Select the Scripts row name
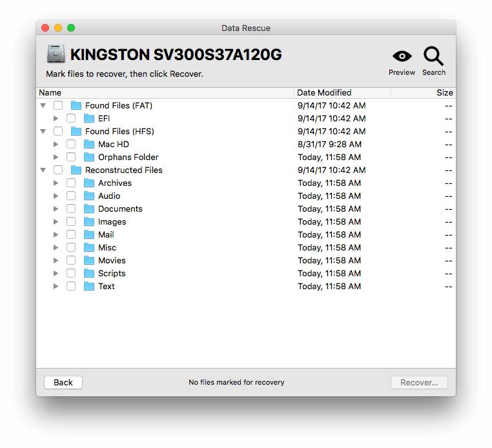The image size is (492, 448). point(112,273)
